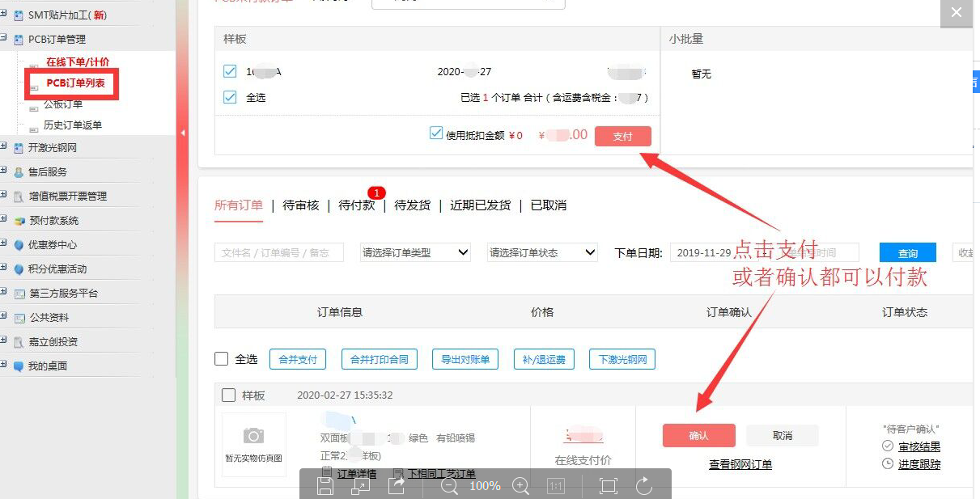Switch to the 近期已发货 tab
Viewport: 980px width, 499px height.
click(x=480, y=205)
